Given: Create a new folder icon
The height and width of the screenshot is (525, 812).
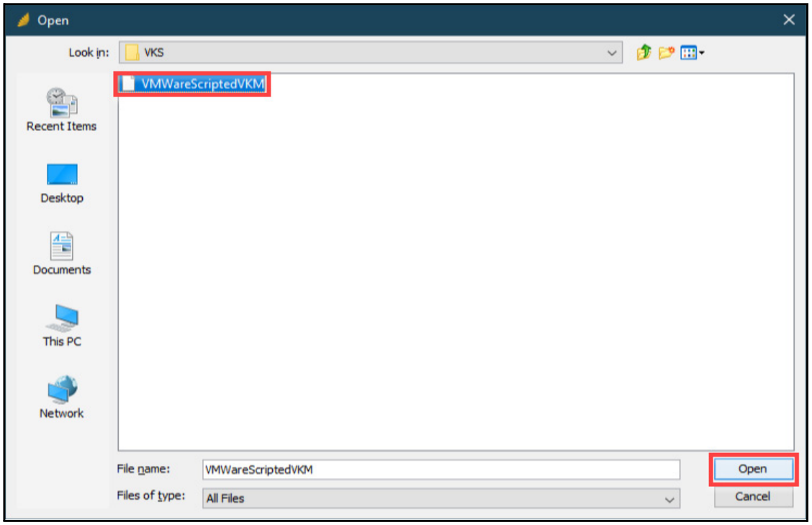Looking at the screenshot, I should tap(666, 53).
